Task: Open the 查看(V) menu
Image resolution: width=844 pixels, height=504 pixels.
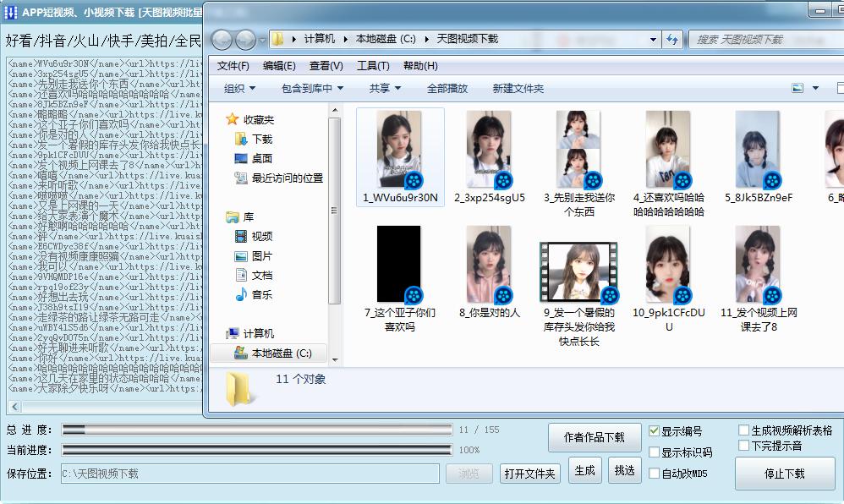Action: (x=326, y=66)
